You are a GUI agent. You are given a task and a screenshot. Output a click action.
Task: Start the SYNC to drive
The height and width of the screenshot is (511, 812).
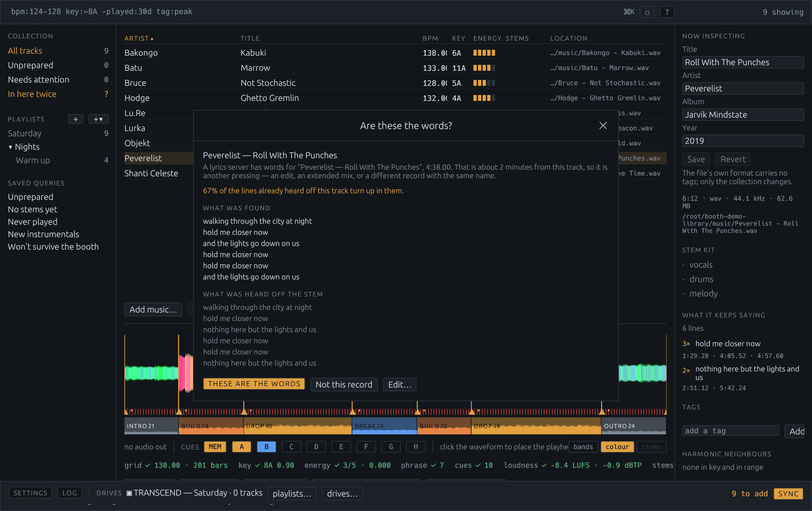tap(788, 493)
